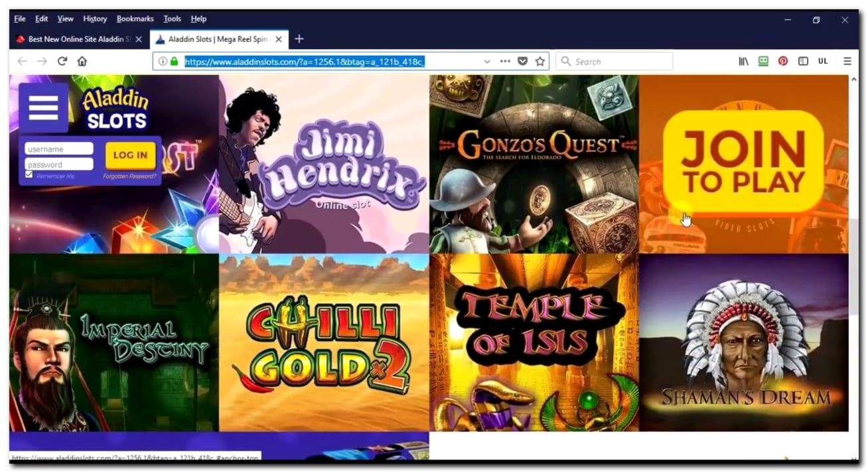Open the Gonzo's Quest game tile
The width and height of the screenshot is (868, 473).
tap(534, 164)
